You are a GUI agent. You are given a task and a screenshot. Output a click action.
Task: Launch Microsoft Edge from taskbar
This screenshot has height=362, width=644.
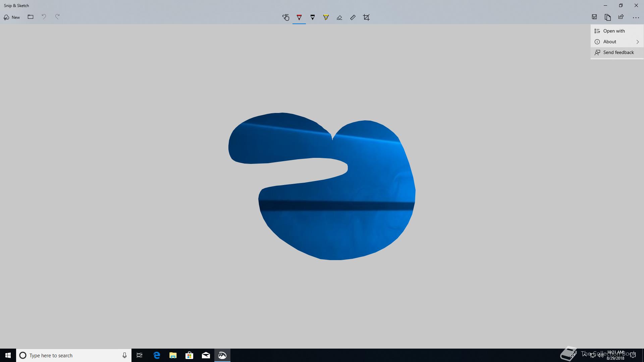(x=157, y=355)
